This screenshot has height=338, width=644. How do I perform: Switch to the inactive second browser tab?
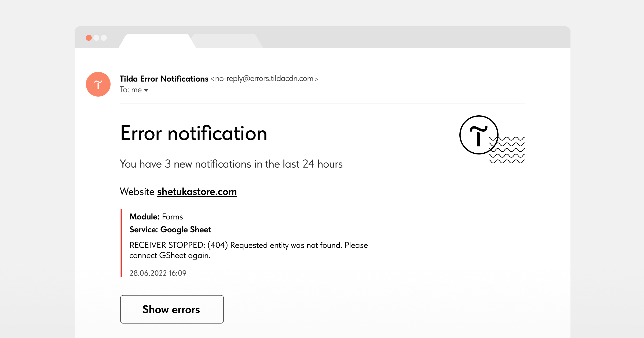pos(227,41)
